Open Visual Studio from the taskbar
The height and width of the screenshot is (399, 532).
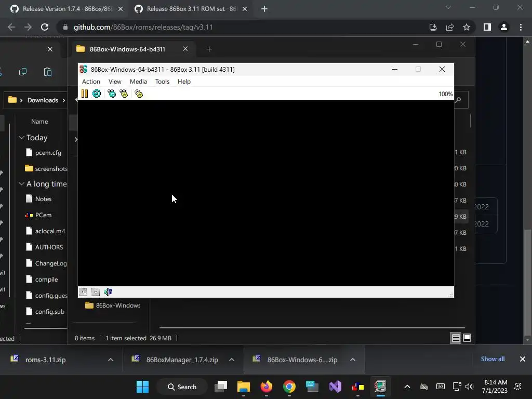335,387
